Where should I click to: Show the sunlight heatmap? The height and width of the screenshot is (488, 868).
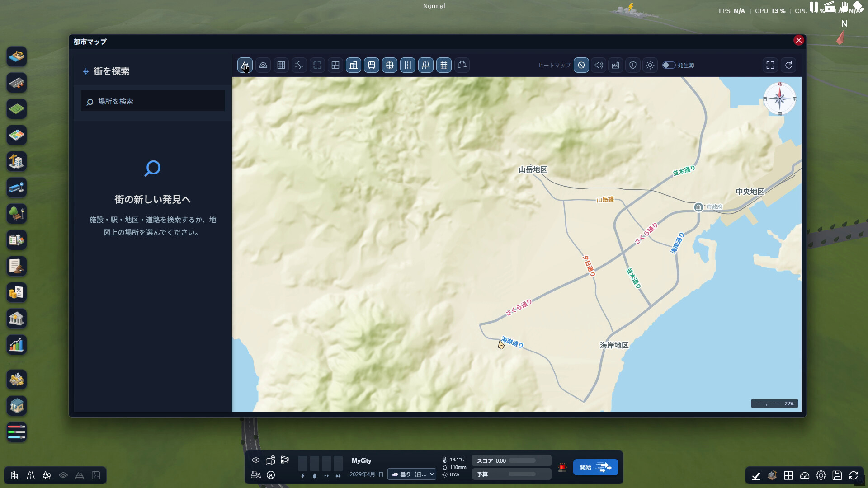point(650,65)
